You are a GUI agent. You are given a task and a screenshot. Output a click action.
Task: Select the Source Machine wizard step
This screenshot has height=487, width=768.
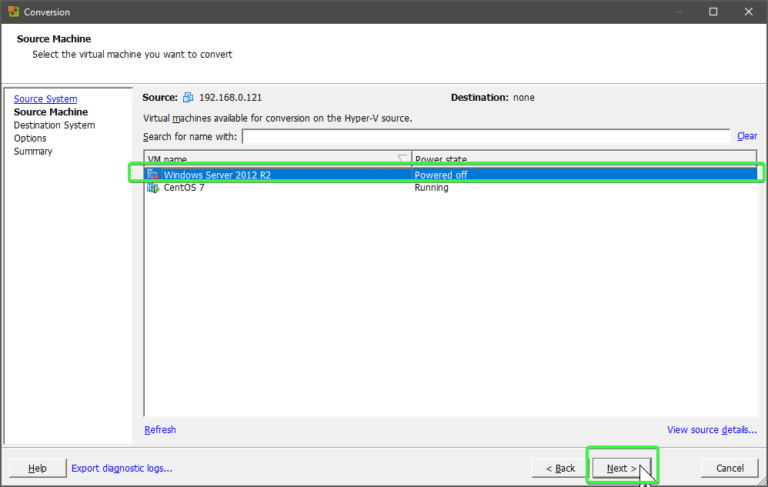click(50, 112)
